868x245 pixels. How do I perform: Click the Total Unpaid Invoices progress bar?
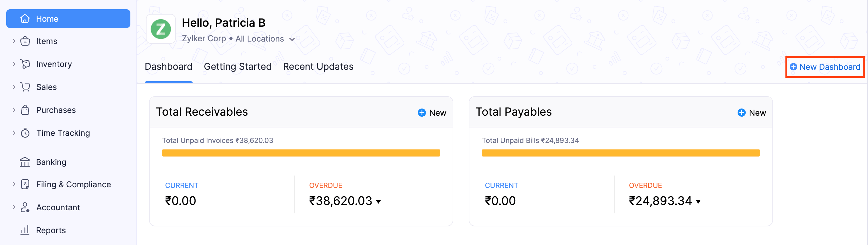[x=301, y=153]
